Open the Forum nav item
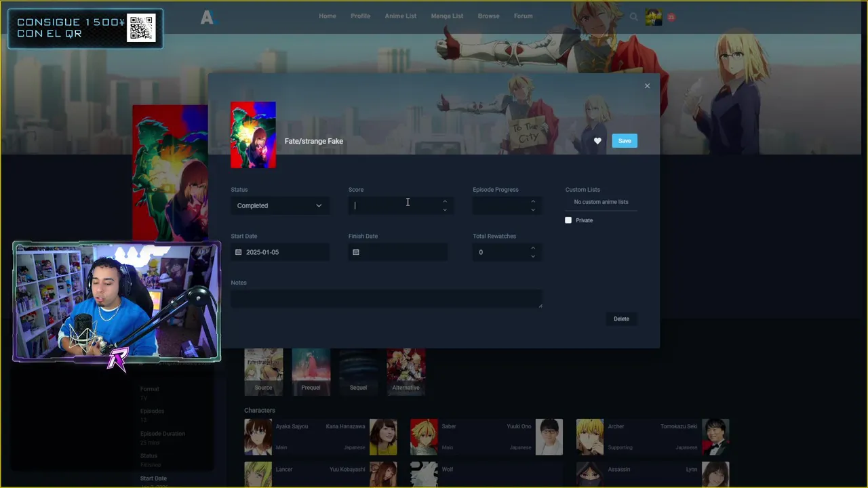Image resolution: width=868 pixels, height=488 pixels. [523, 16]
